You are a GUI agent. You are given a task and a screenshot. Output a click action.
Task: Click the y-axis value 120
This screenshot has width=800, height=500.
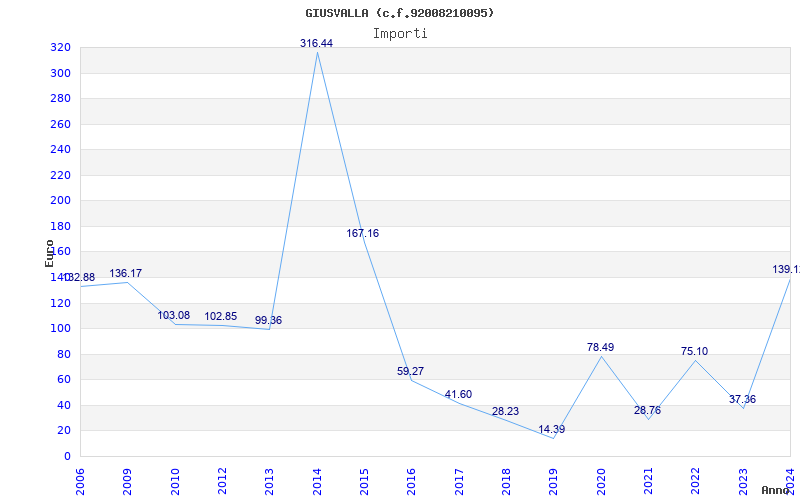(60, 304)
